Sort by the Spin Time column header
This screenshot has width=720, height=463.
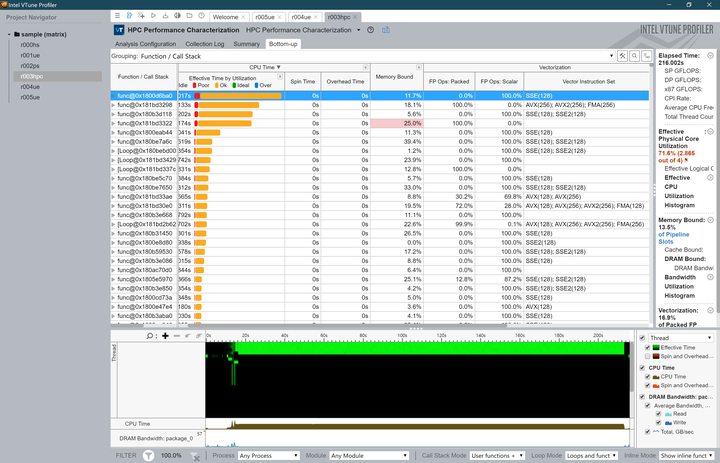coord(303,81)
